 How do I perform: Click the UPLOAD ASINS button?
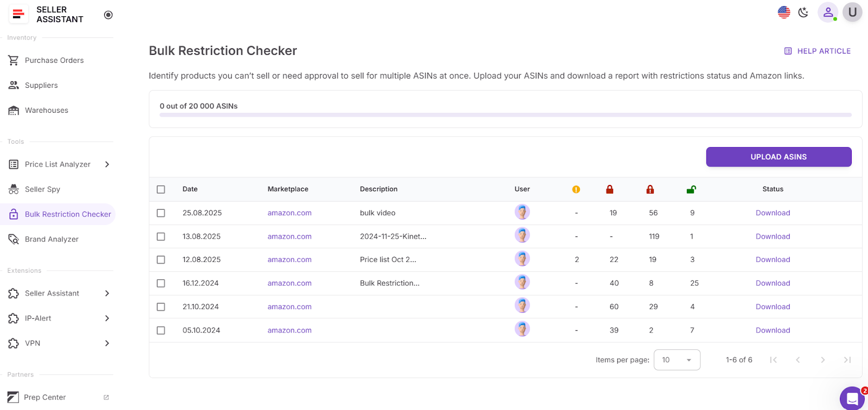[778, 157]
